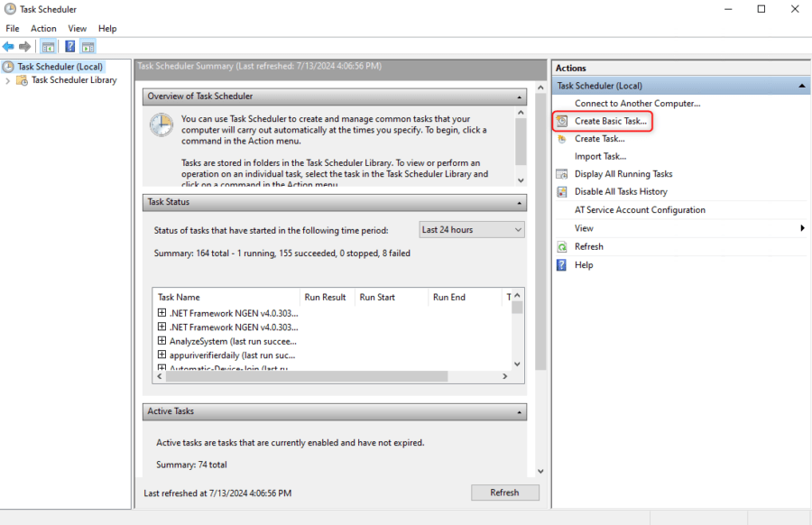Click the grayed Forward navigation arrow

pyautogui.click(x=24, y=46)
